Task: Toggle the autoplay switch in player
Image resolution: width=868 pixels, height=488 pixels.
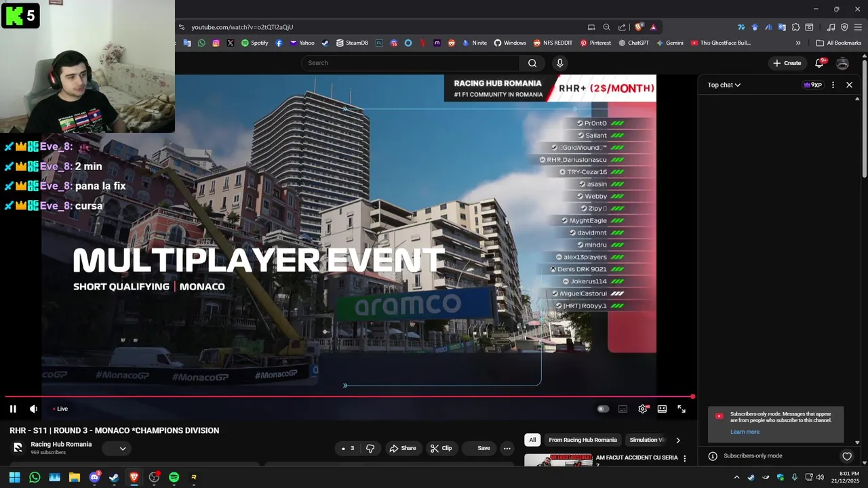Action: tap(603, 409)
